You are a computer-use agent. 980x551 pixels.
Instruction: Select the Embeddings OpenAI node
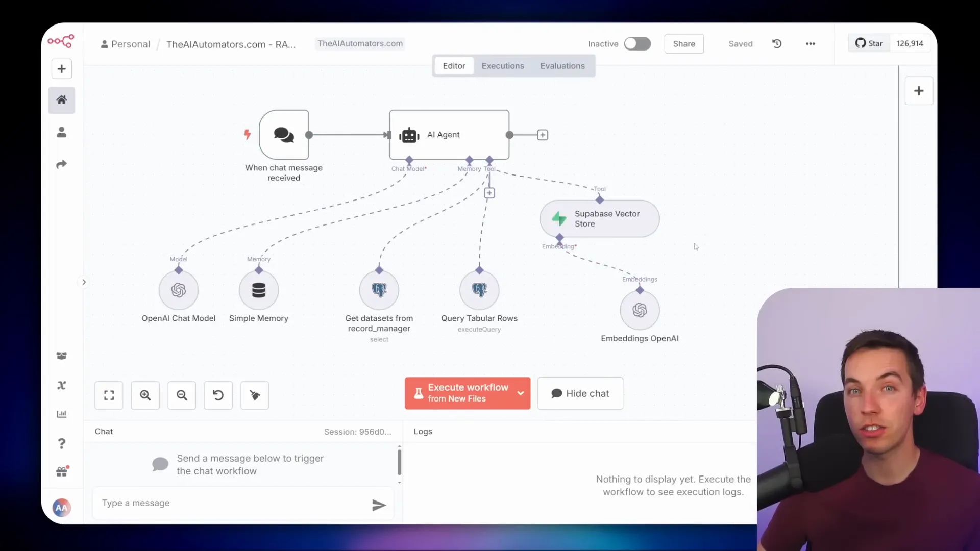point(640,310)
